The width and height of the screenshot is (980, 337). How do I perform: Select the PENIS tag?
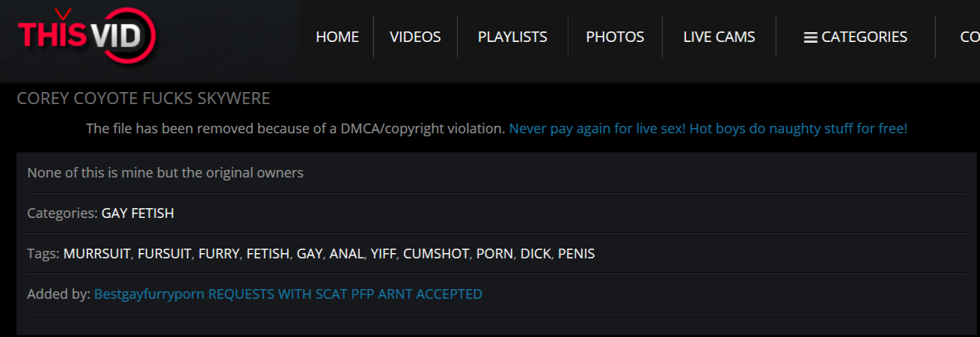[x=577, y=254]
